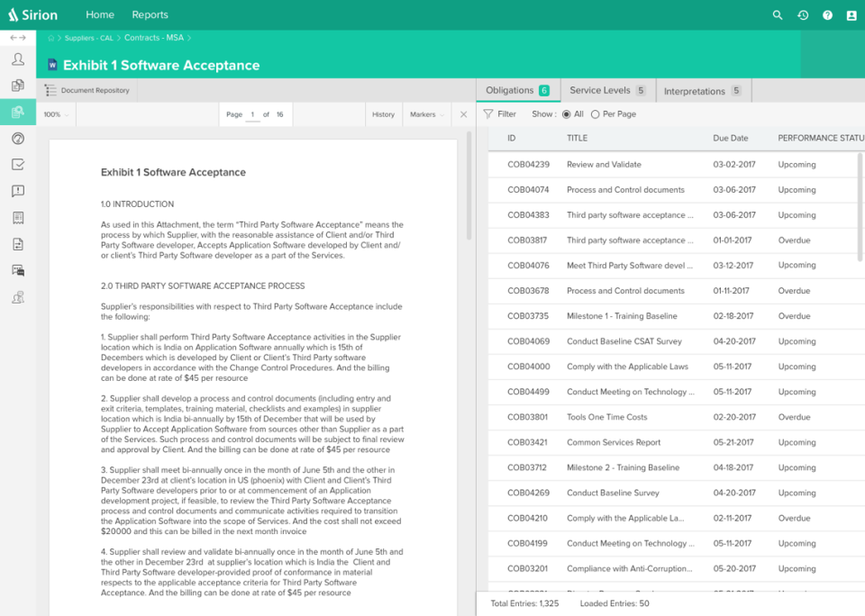The image size is (865, 616).
Task: Select the All radio button
Action: 566,114
